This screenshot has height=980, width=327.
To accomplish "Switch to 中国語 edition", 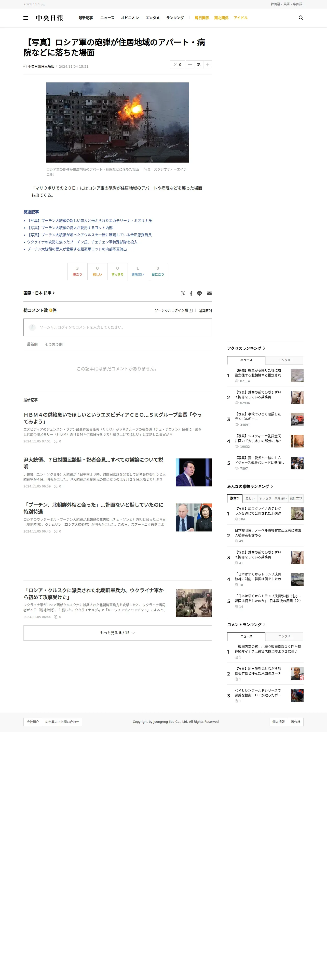I will [x=298, y=4].
